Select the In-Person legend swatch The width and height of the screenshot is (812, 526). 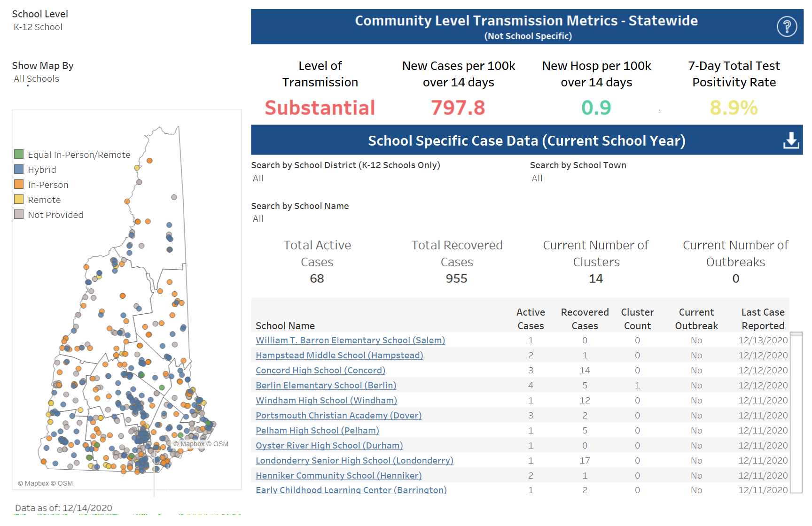point(19,184)
